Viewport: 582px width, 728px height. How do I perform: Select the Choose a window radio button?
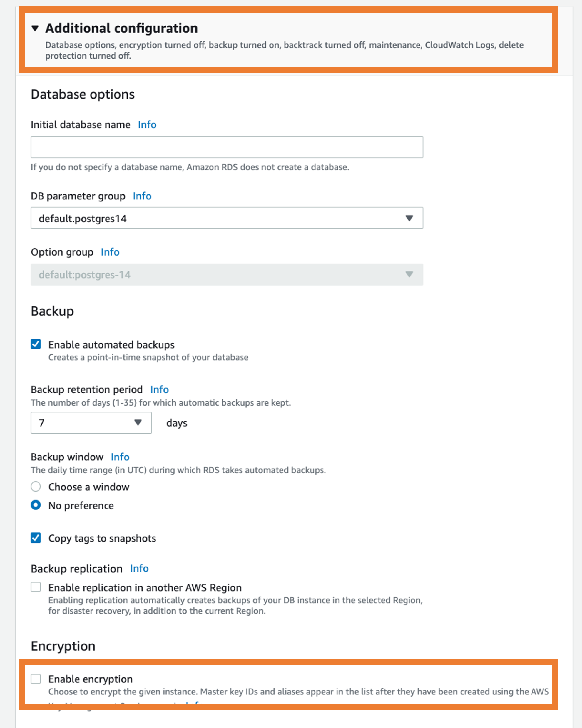coord(36,487)
